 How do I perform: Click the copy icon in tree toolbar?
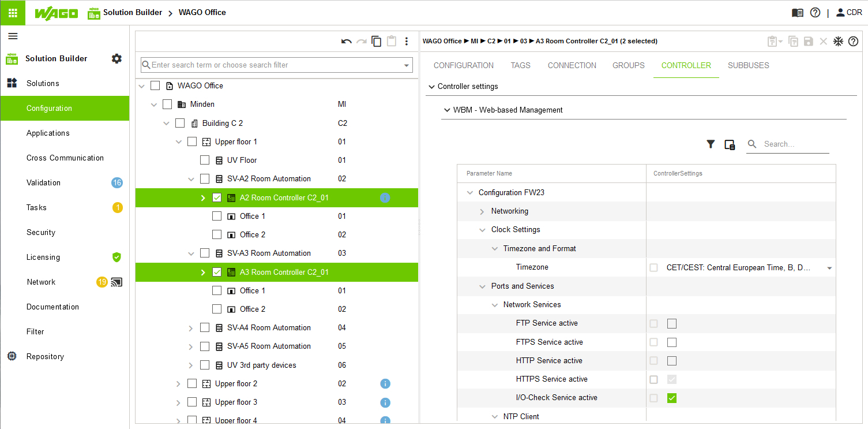pos(377,42)
